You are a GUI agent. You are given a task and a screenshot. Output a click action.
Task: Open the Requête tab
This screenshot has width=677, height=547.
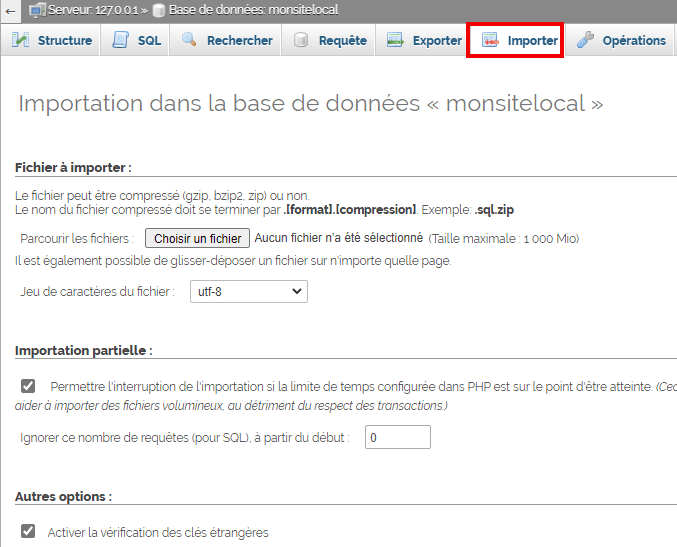coord(329,40)
